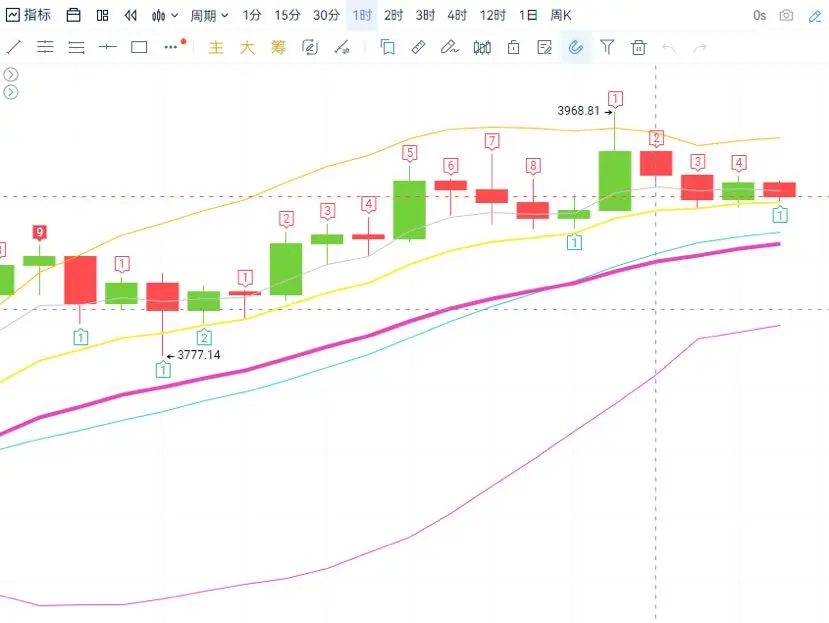Open the 指标 indicators button
The image size is (829, 623).
click(x=29, y=15)
